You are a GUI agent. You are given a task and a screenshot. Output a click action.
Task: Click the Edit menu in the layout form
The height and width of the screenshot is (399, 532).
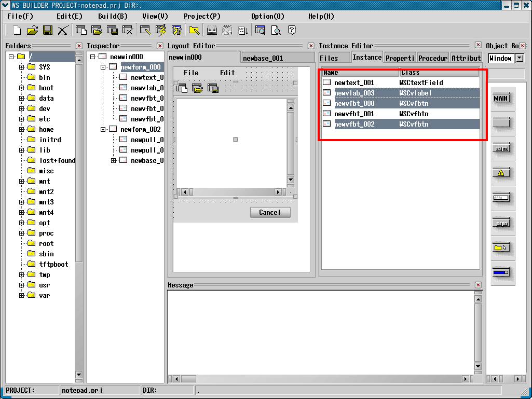coord(227,73)
